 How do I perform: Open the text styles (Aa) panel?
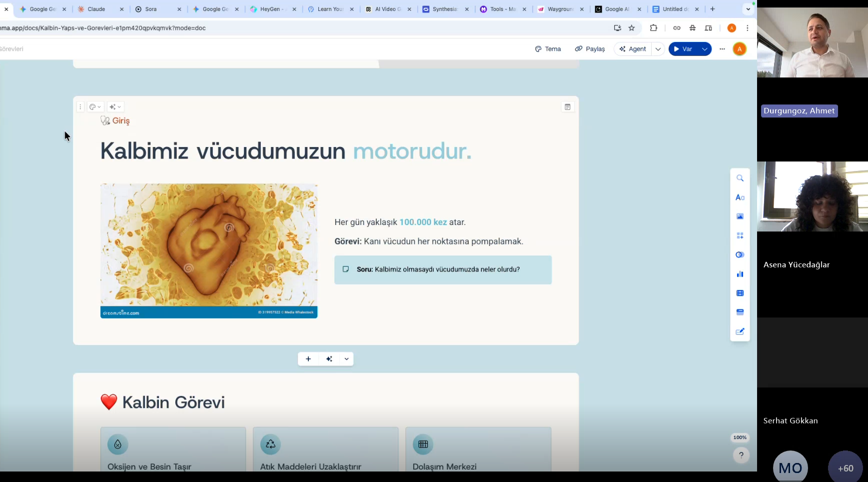[x=740, y=197]
